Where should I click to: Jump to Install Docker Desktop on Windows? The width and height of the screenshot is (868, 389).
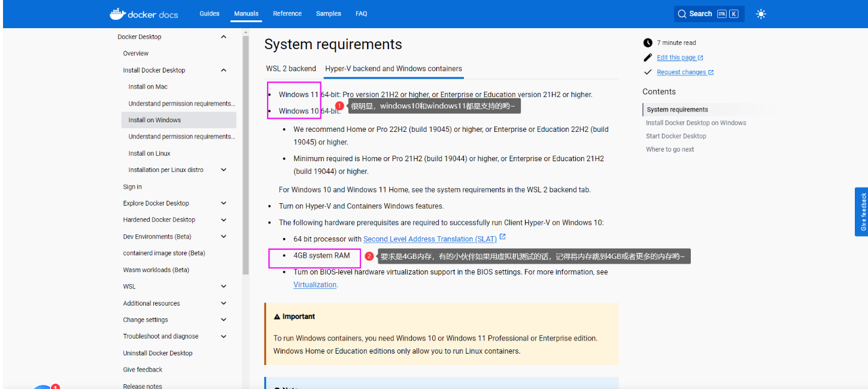tap(696, 123)
